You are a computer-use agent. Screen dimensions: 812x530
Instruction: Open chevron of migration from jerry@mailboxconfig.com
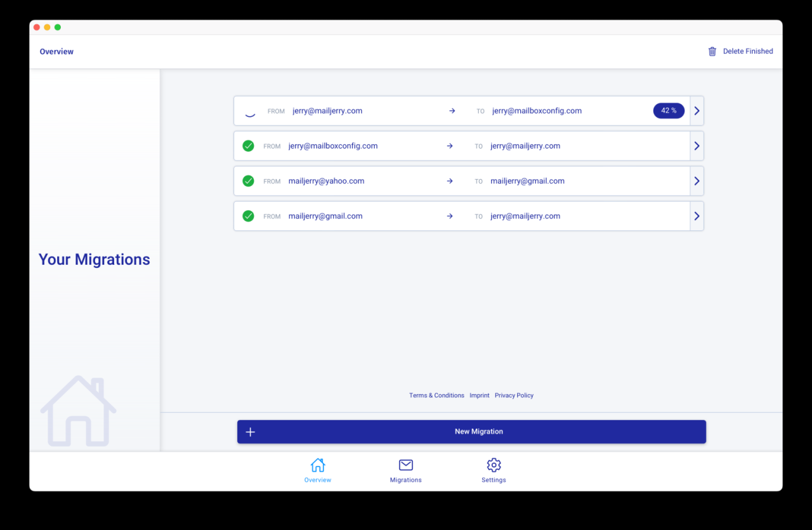pyautogui.click(x=697, y=146)
